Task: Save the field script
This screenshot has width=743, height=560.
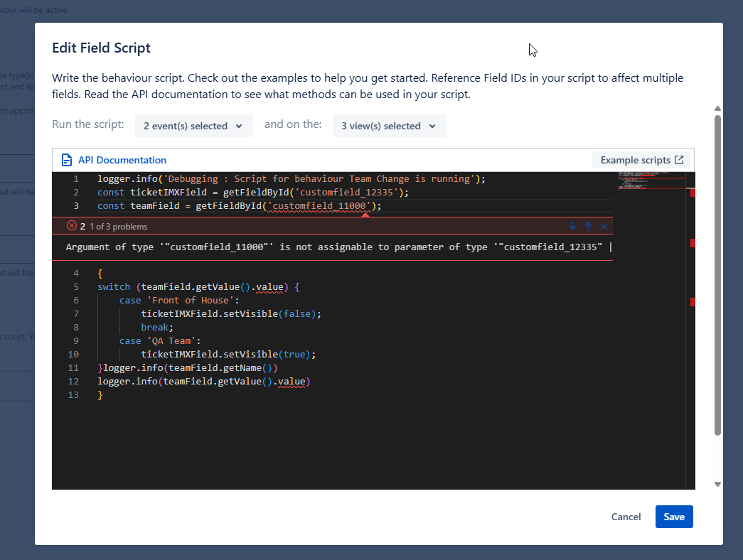Action: 673,517
